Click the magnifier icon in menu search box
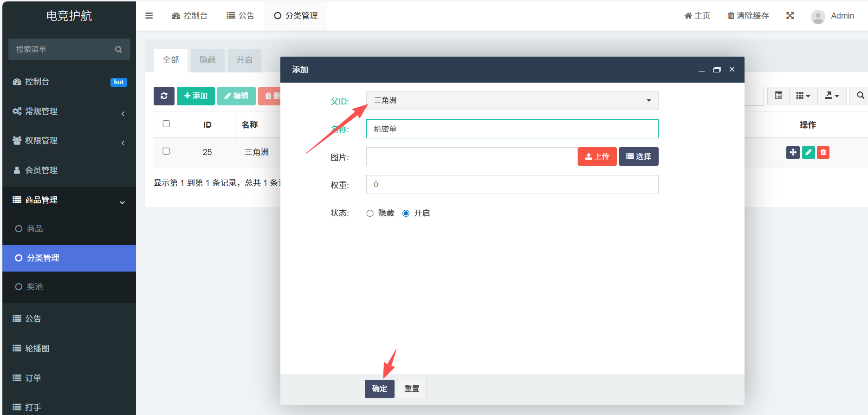This screenshot has height=415, width=868. [x=118, y=50]
